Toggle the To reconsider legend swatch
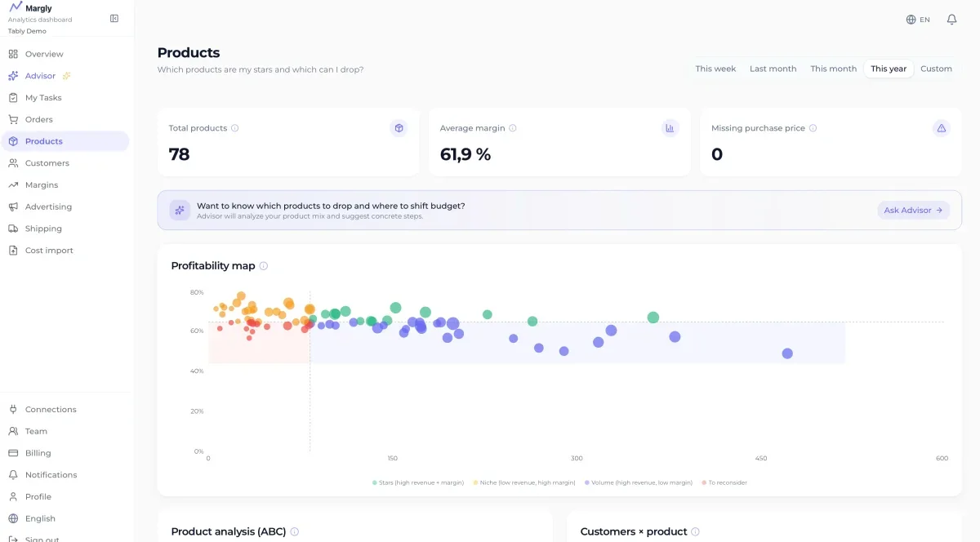The width and height of the screenshot is (980, 542). (703, 482)
